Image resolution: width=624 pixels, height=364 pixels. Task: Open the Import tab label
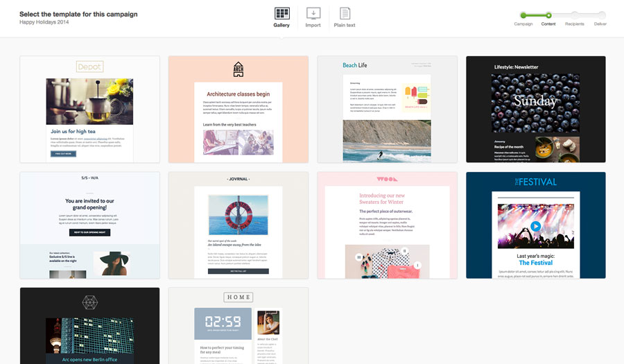point(313,25)
